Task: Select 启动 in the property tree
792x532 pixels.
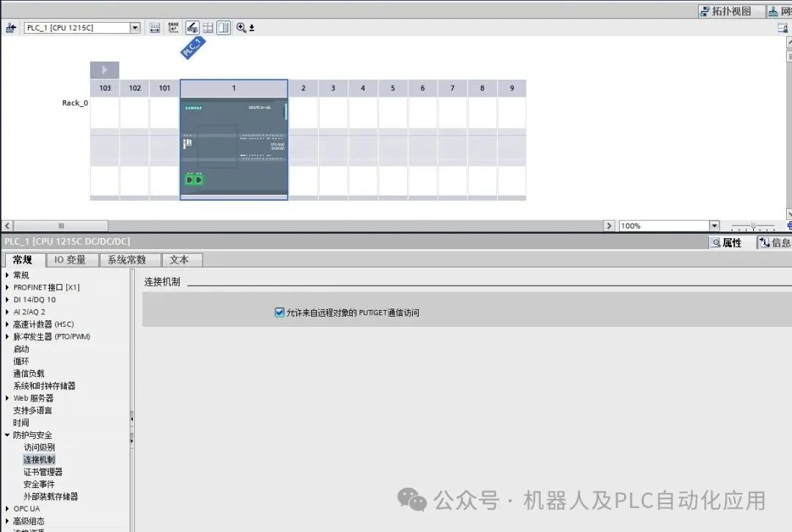Action: (x=21, y=349)
